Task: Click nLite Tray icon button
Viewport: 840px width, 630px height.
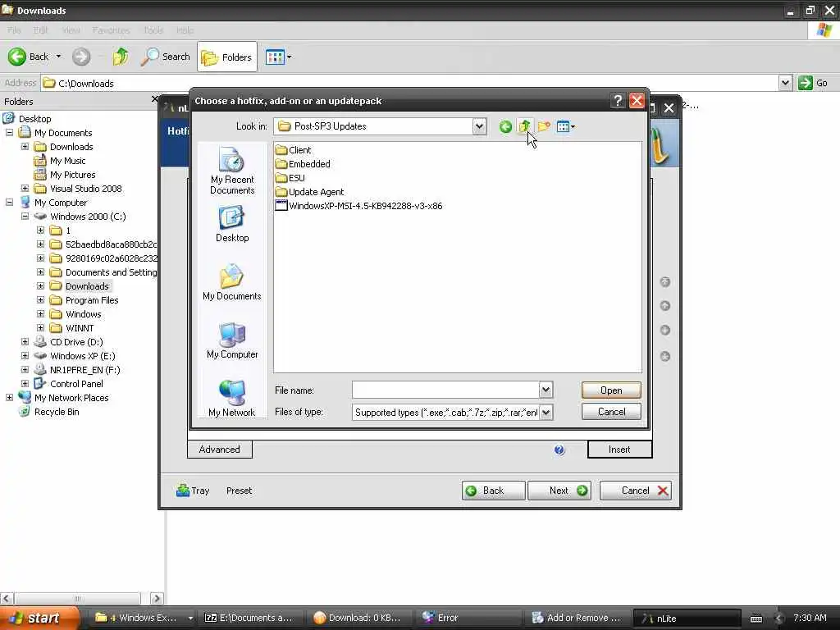Action: click(x=193, y=491)
